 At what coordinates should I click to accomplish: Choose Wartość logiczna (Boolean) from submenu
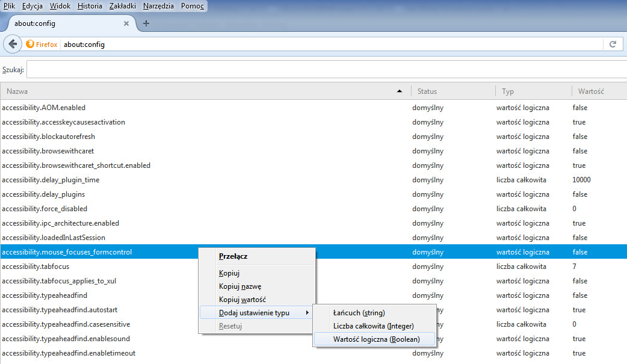click(376, 339)
